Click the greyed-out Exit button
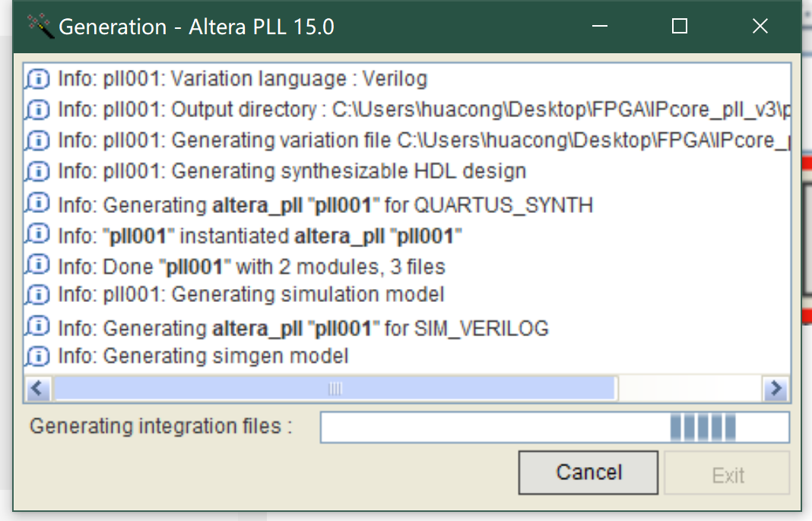The width and height of the screenshot is (812, 521). coord(727,472)
